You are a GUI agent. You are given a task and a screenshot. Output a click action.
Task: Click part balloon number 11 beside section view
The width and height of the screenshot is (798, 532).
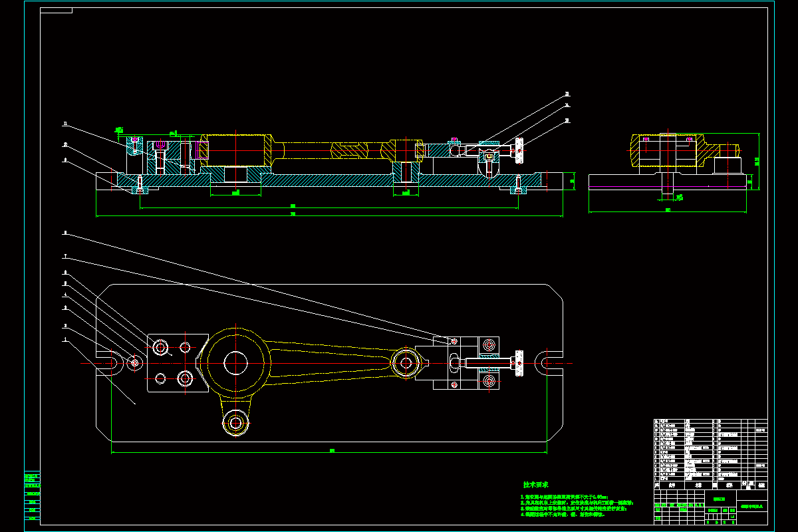(x=65, y=124)
